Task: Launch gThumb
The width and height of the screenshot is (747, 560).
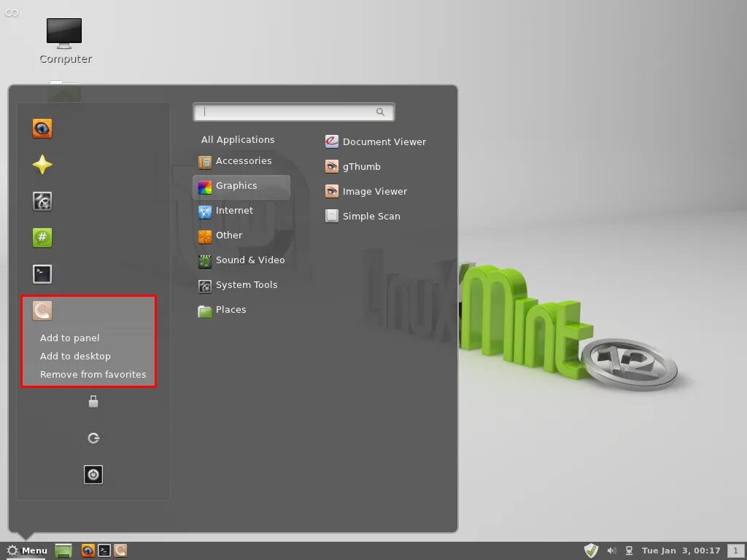Action: point(353,166)
